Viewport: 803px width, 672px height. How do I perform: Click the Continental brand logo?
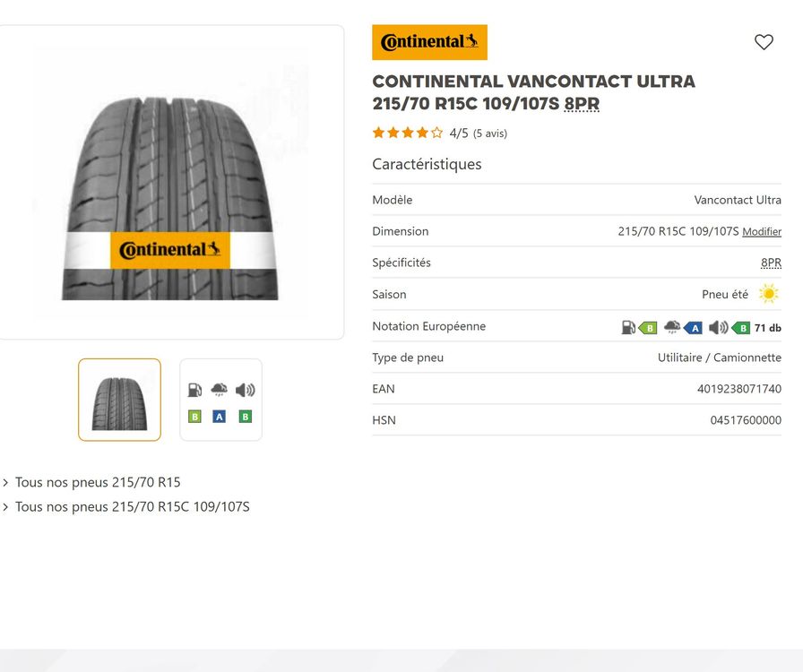[x=429, y=42]
